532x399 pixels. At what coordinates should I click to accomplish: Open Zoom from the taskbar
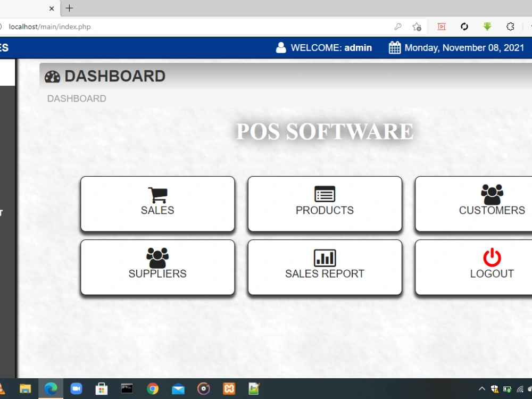click(76, 389)
